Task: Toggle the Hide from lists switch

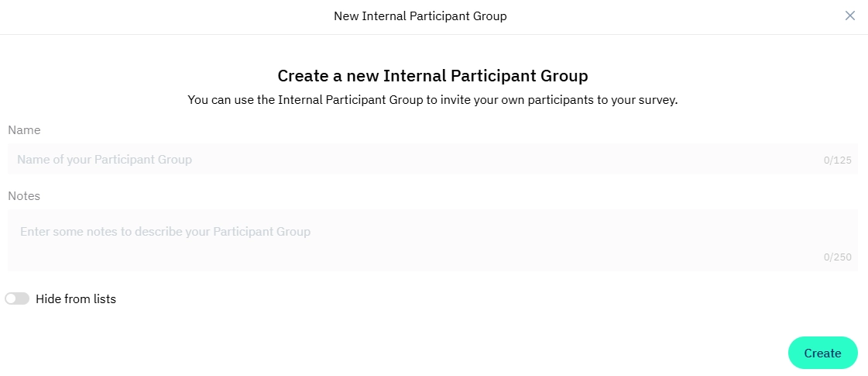Action: 16,299
